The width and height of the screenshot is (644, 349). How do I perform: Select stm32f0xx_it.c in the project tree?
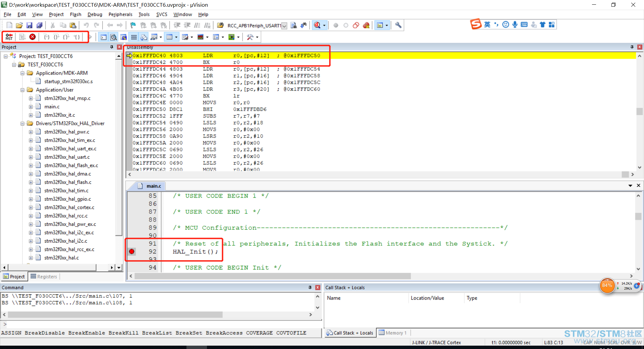pos(60,115)
